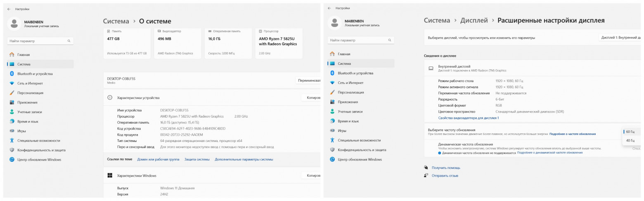Viewport: 644px width, 201px height.
Task: Select the 60 Гц refresh rate option
Action: (x=631, y=132)
